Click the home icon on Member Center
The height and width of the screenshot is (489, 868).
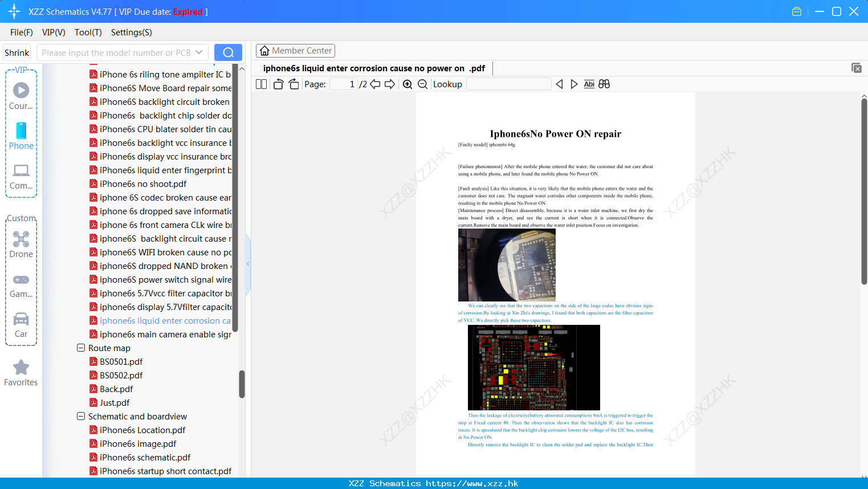pyautogui.click(x=264, y=51)
